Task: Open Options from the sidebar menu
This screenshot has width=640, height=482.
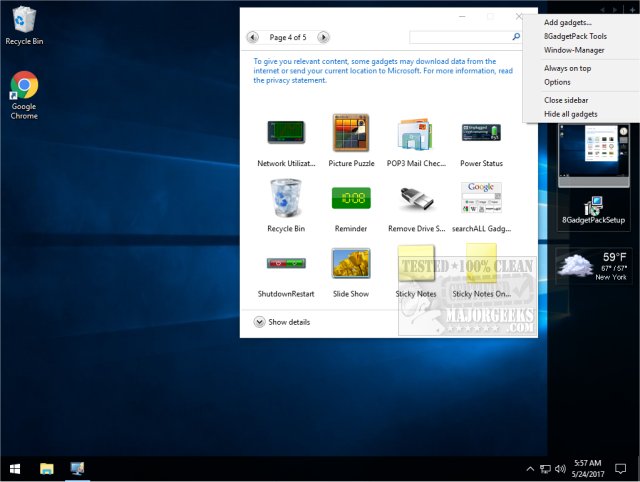Action: 557,82
